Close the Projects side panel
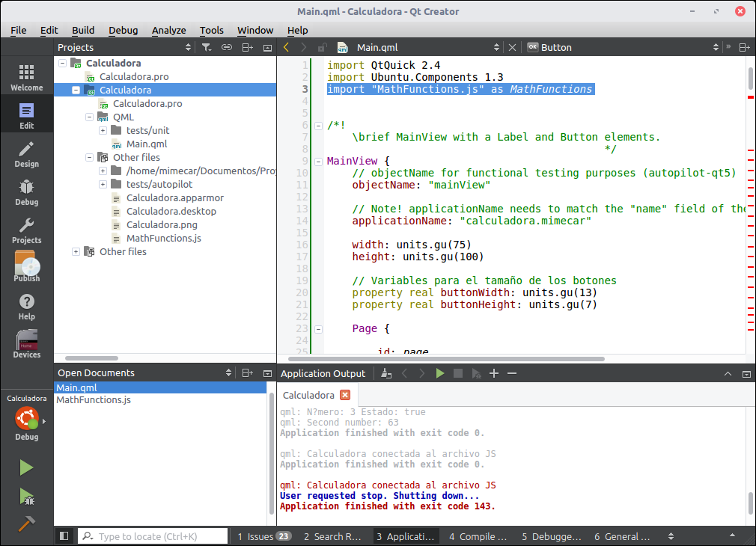756x546 pixels. click(267, 47)
